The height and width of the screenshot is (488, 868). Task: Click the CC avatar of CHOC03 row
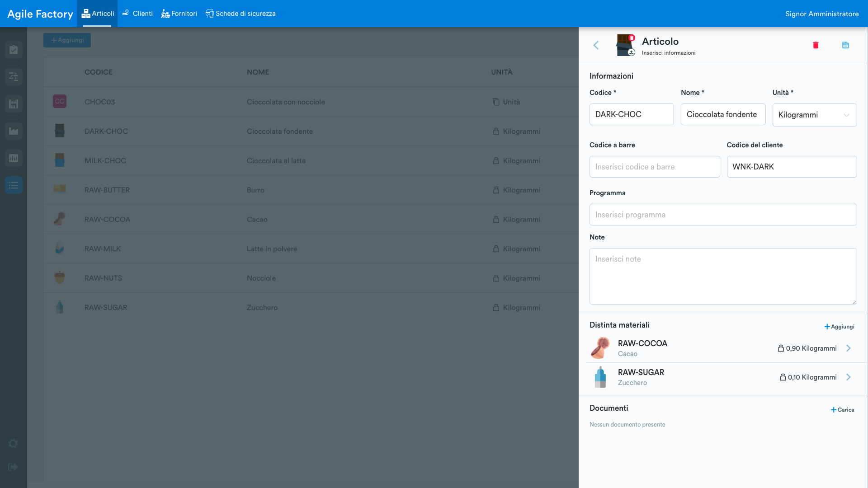(x=60, y=101)
